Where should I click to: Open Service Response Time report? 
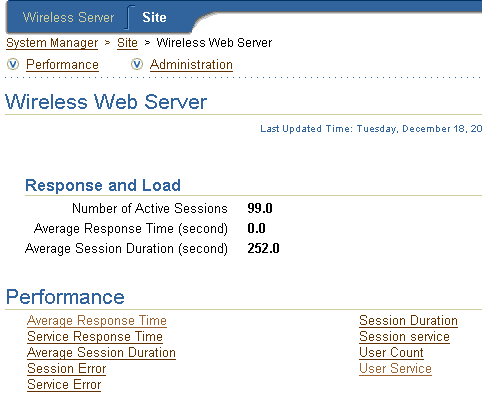click(95, 337)
